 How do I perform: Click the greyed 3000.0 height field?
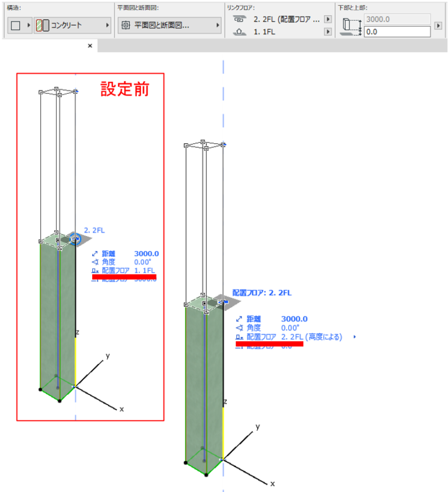point(397,19)
